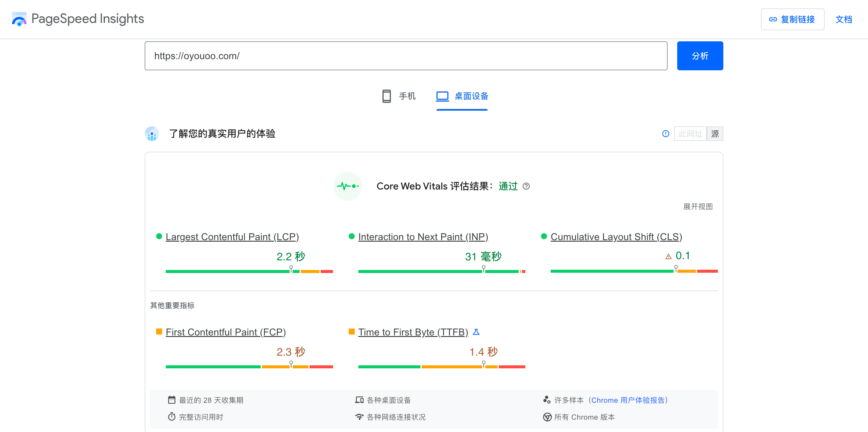The image size is (868, 432).
Task: Click 完整访问用时 text
Action: point(201,417)
